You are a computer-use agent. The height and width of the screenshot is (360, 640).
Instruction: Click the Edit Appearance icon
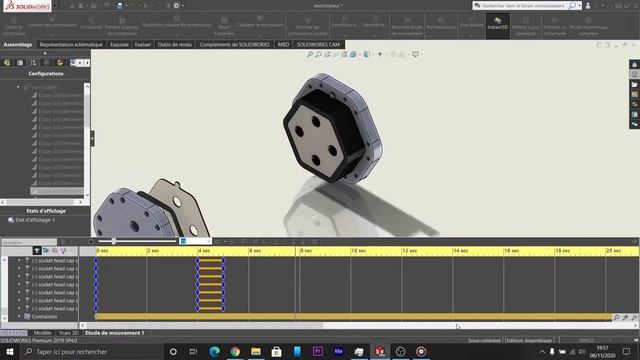[x=393, y=54]
